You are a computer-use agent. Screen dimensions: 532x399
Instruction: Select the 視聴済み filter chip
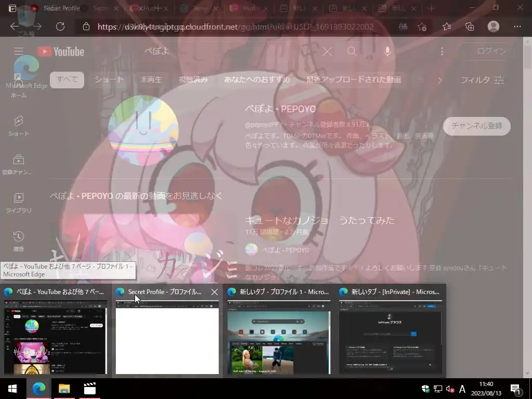(193, 79)
